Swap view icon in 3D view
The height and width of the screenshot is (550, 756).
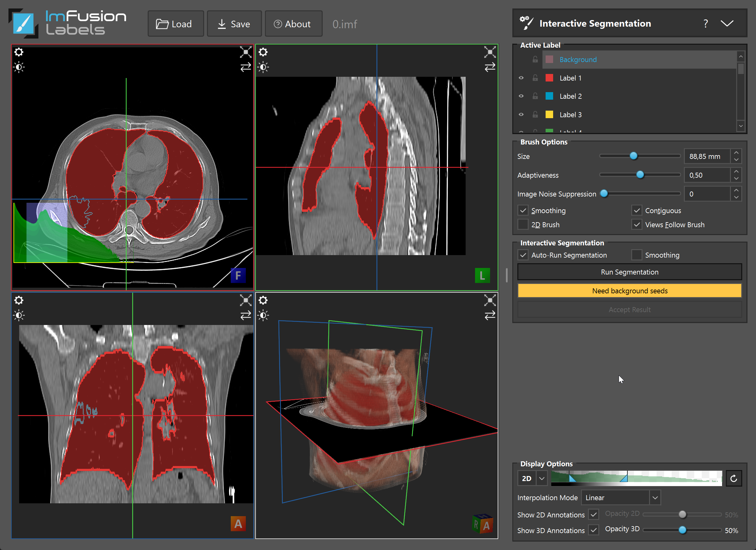click(x=490, y=315)
